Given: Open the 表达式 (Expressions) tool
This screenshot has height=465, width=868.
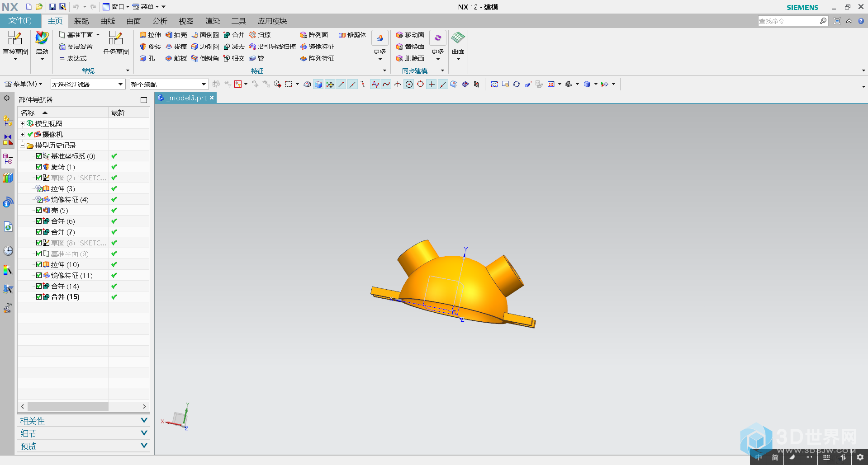Looking at the screenshot, I should [73, 58].
